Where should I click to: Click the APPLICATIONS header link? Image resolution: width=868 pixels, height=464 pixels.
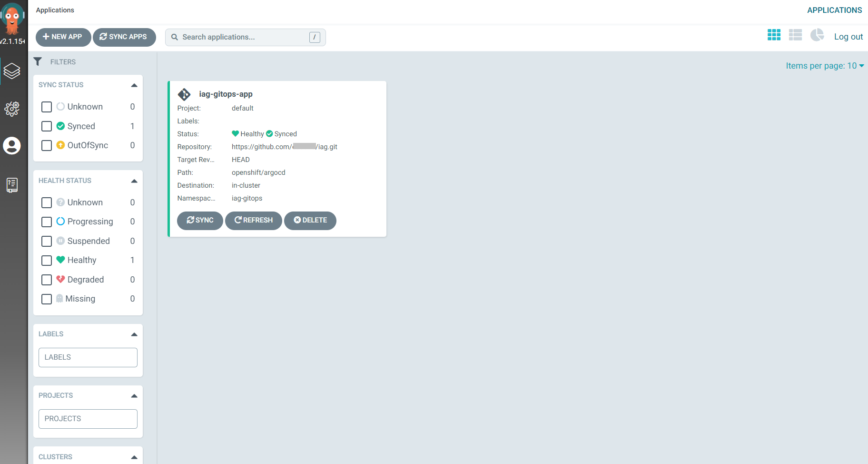coord(834,10)
